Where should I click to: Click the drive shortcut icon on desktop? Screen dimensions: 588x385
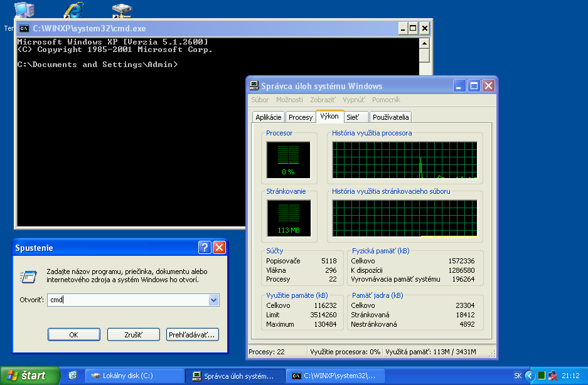(121, 10)
